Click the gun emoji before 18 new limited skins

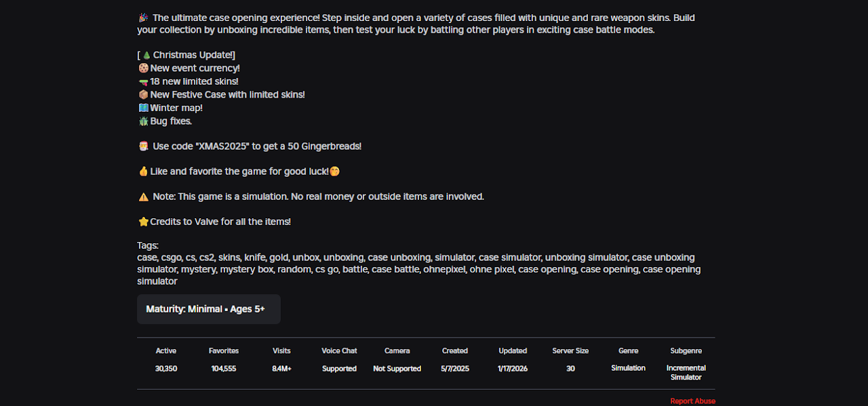point(143,81)
